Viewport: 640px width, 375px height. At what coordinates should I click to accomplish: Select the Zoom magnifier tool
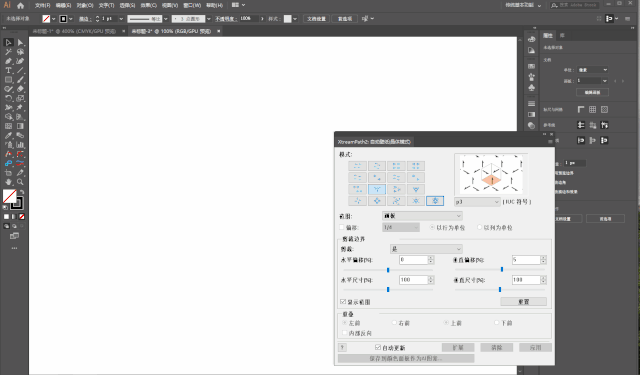click(20, 182)
